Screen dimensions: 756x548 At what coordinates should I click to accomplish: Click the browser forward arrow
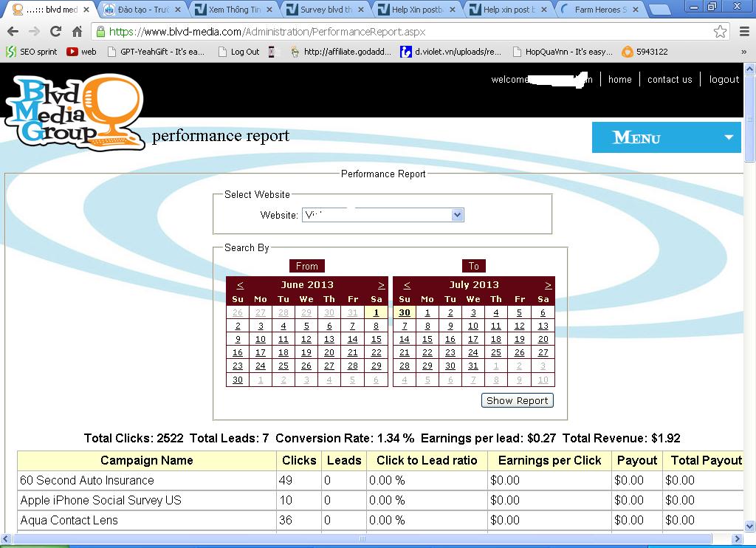(34, 32)
